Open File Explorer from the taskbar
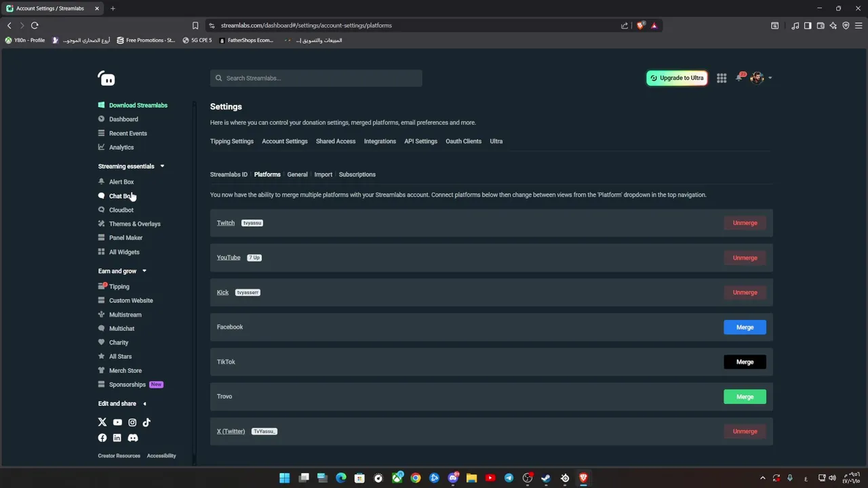This screenshot has width=868, height=488. tap(471, 478)
